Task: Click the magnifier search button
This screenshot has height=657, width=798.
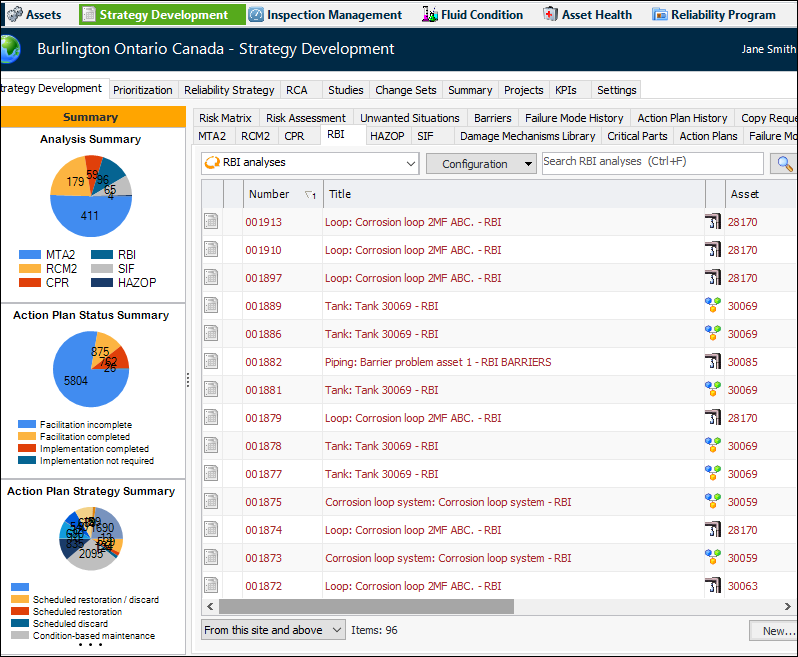Action: pos(783,163)
